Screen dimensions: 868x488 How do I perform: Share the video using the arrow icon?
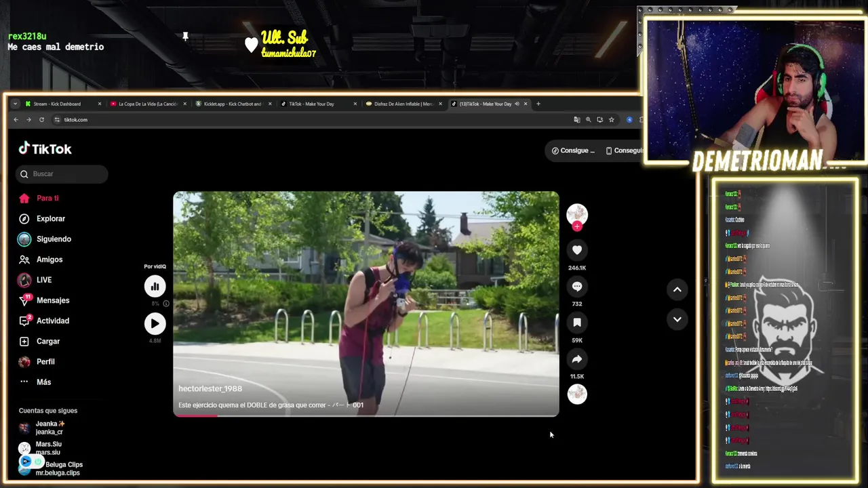[577, 359]
